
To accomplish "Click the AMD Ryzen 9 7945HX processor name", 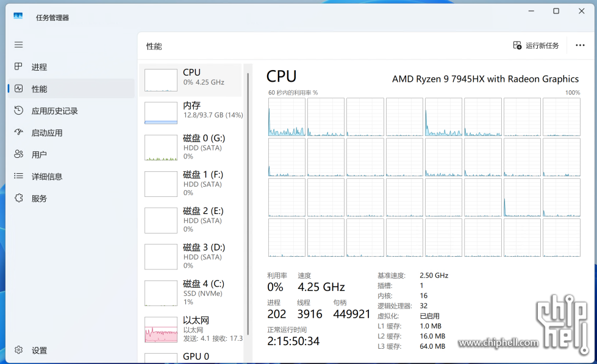I will [x=485, y=79].
